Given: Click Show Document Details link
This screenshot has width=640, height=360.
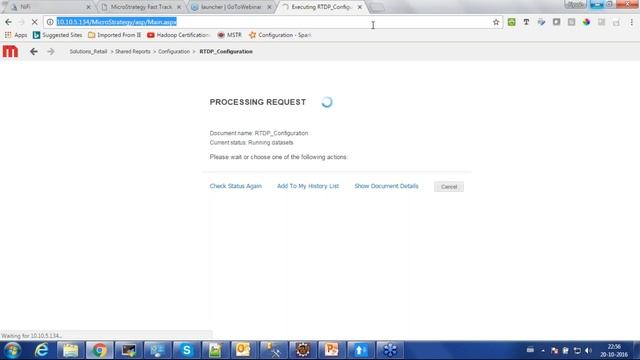Looking at the screenshot, I should (x=386, y=186).
